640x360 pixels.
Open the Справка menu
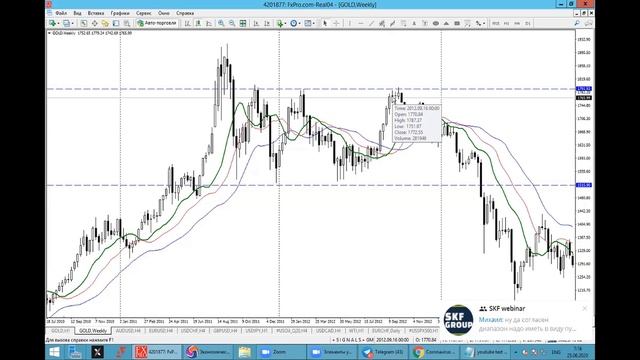185,13
